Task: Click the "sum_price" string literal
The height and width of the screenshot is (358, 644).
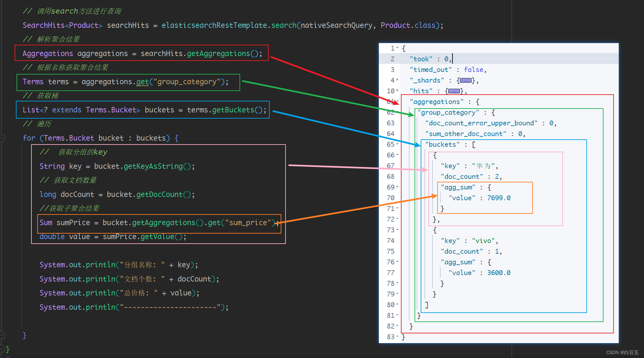Action: [x=248, y=223]
